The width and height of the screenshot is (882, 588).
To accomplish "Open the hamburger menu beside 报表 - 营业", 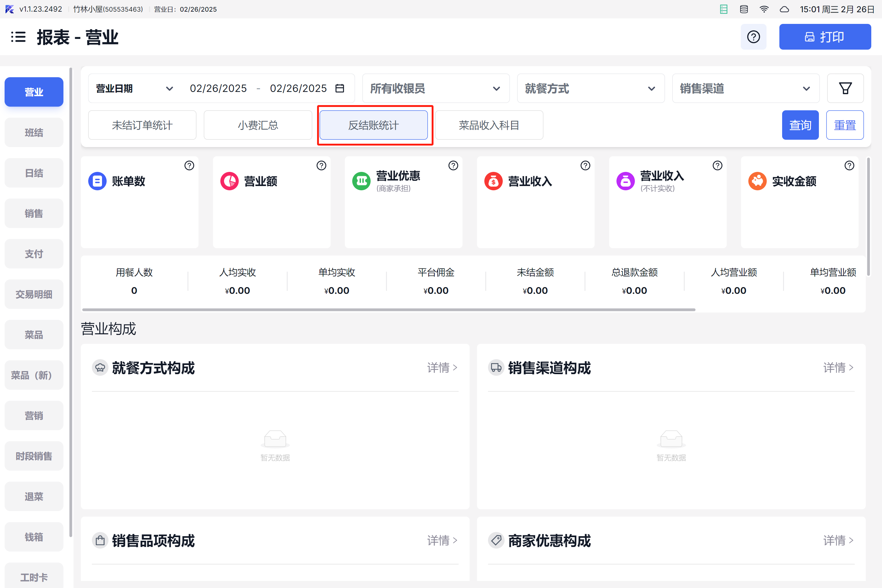I will (18, 37).
